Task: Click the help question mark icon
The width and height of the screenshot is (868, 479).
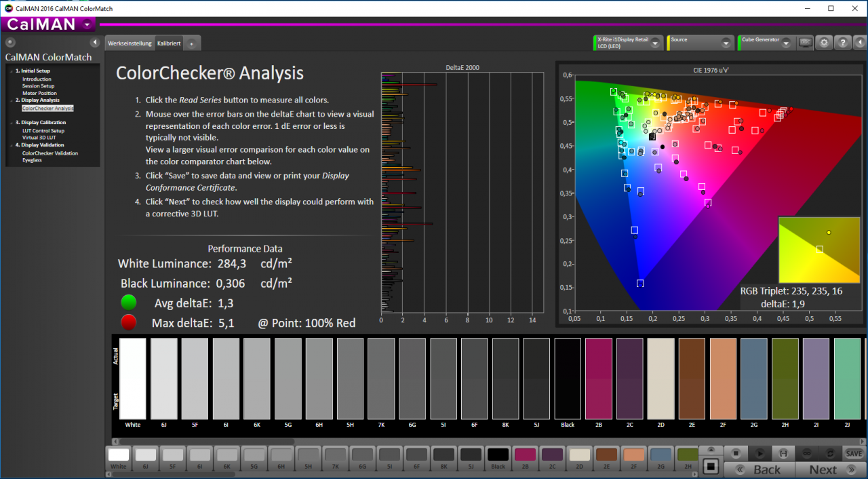Action: pyautogui.click(x=843, y=42)
